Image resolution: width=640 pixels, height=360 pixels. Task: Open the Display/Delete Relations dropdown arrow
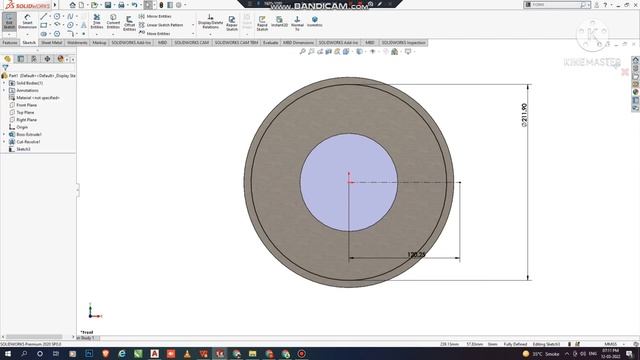(x=211, y=34)
